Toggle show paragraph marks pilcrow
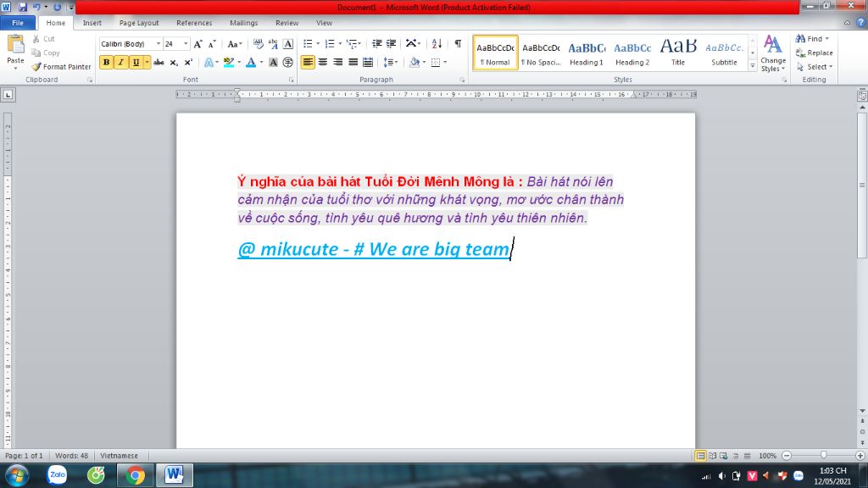The height and width of the screenshot is (488, 868). pyautogui.click(x=458, y=44)
